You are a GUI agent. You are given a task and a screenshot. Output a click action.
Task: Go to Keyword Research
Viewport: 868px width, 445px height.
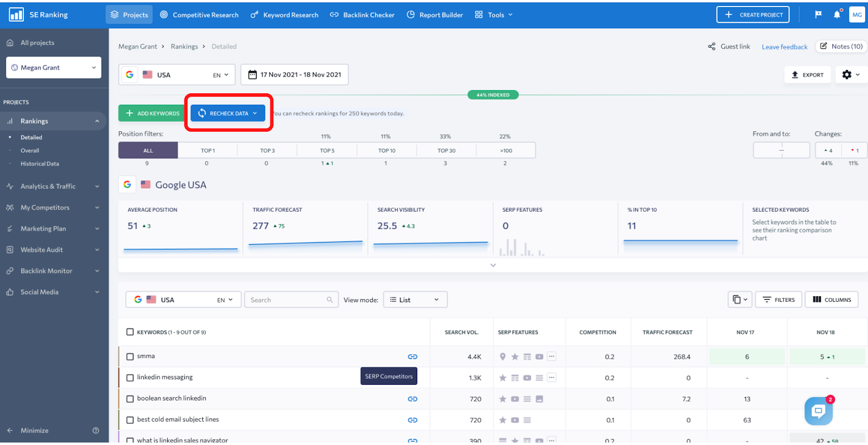[x=285, y=15]
